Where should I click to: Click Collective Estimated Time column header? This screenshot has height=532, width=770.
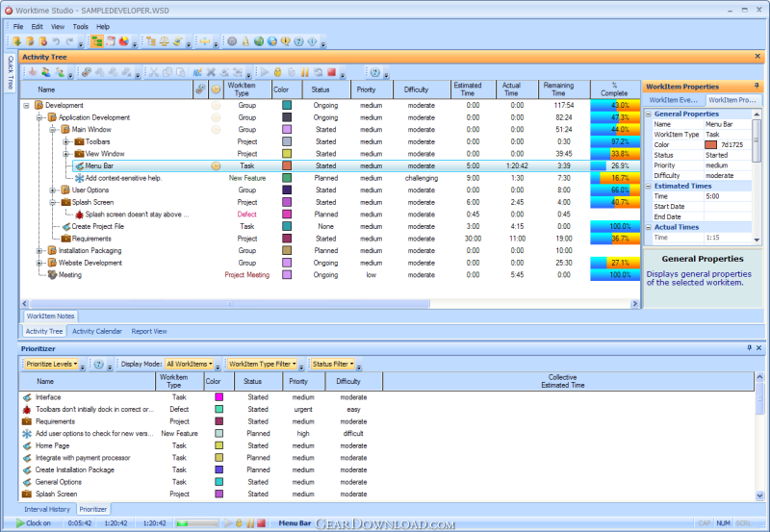coord(568,381)
